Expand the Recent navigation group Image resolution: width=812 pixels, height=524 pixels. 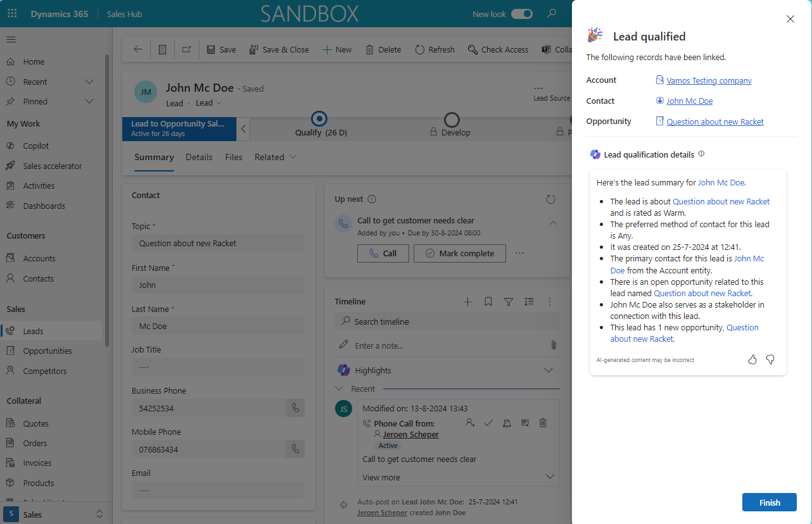[x=89, y=82]
